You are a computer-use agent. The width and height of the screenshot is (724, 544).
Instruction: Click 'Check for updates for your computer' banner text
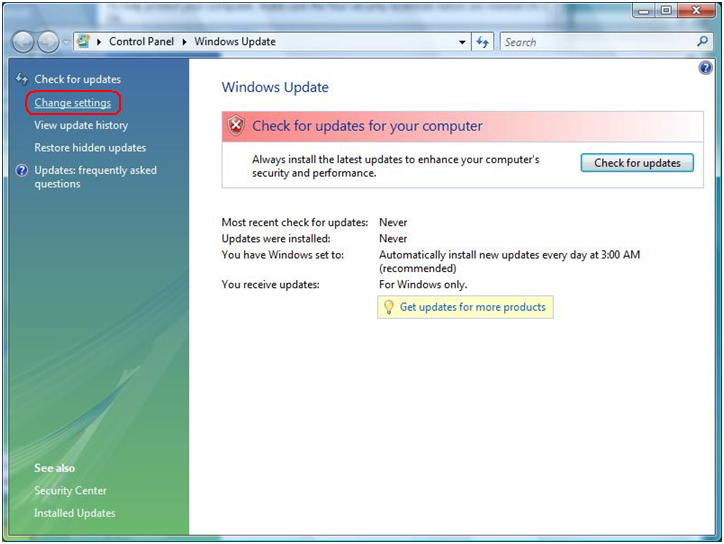point(367,126)
